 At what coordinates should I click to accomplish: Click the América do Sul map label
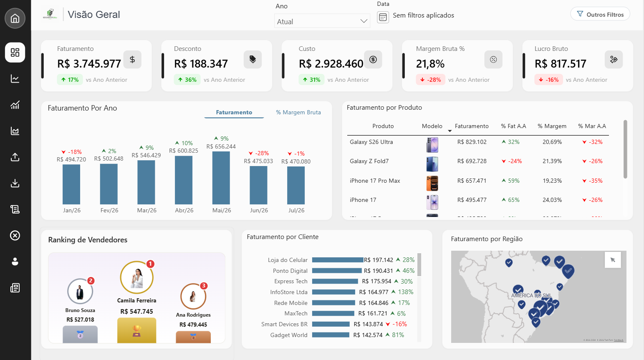tap(531, 295)
